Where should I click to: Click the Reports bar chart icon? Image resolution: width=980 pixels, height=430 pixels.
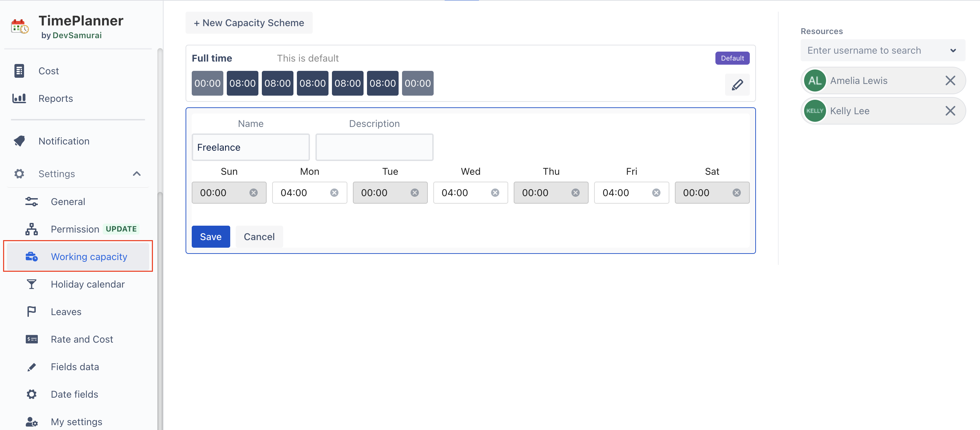click(x=19, y=98)
